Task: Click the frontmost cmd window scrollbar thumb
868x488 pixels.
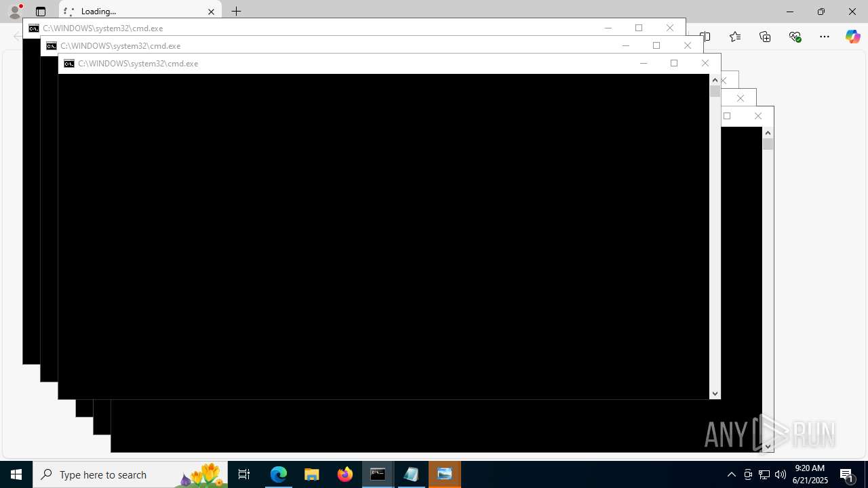Action: point(715,91)
